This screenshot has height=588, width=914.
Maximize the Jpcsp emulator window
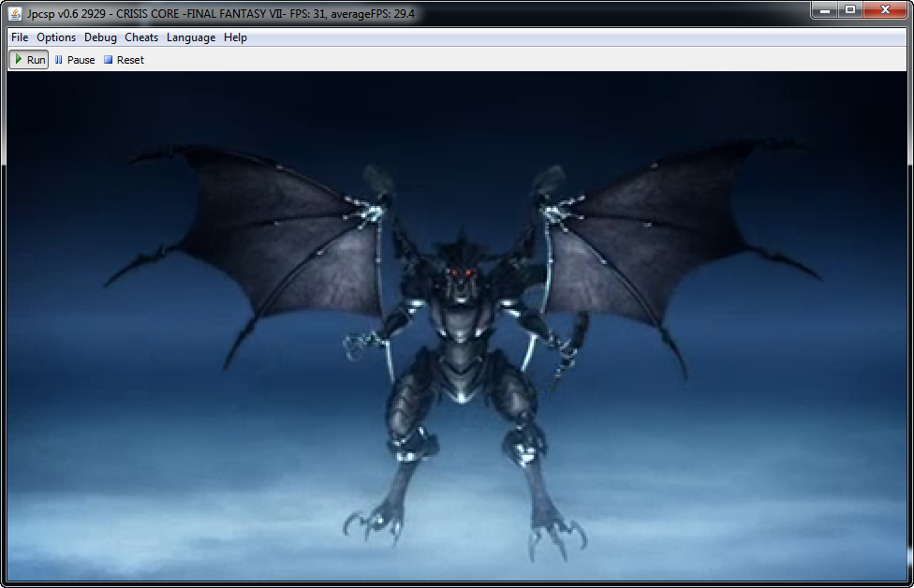pyautogui.click(x=850, y=9)
